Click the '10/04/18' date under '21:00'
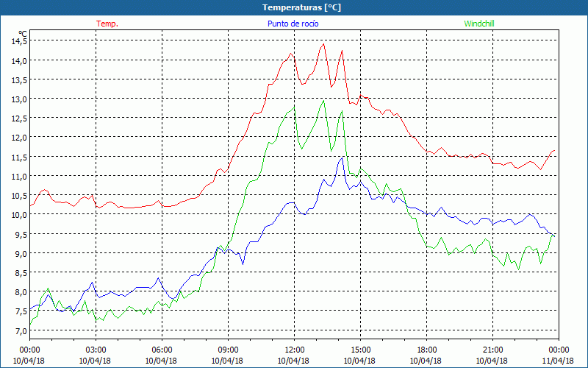Screen dimensions: 588x368 [x=492, y=361]
